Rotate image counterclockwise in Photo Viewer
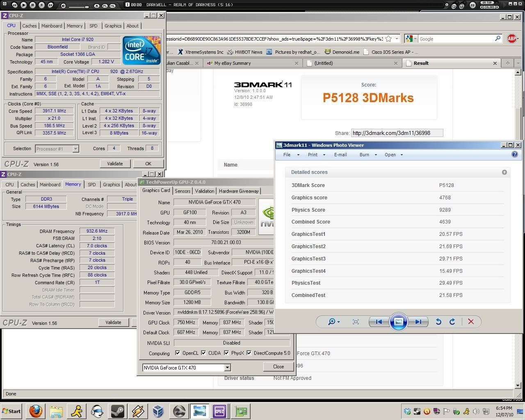Image resolution: width=525 pixels, height=420 pixels. point(438,322)
